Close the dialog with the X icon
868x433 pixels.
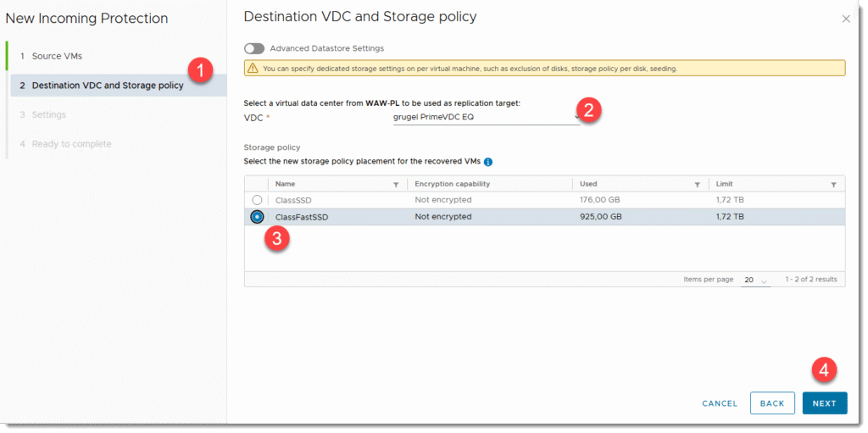coord(845,19)
